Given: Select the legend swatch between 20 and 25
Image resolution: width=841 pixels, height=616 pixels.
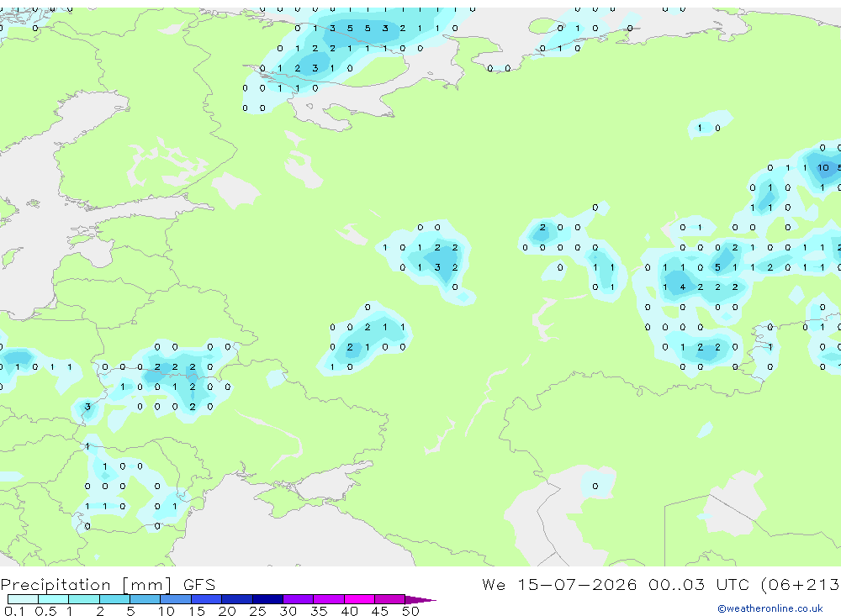Looking at the screenshot, I should pos(236,599).
